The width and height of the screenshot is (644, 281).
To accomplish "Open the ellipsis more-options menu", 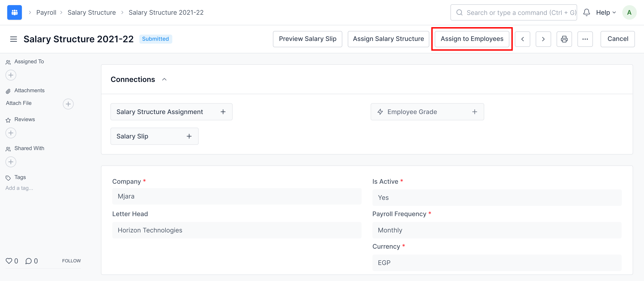I will click(x=585, y=39).
